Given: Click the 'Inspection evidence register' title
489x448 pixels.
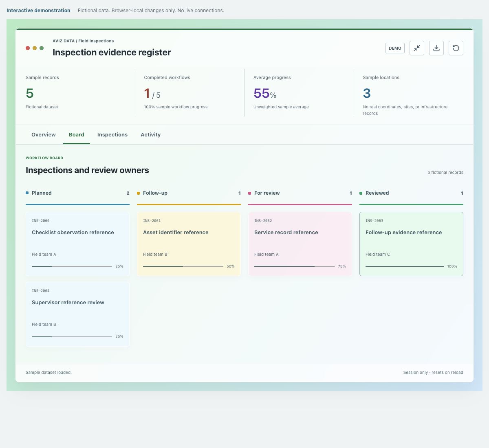Looking at the screenshot, I should 112,52.
